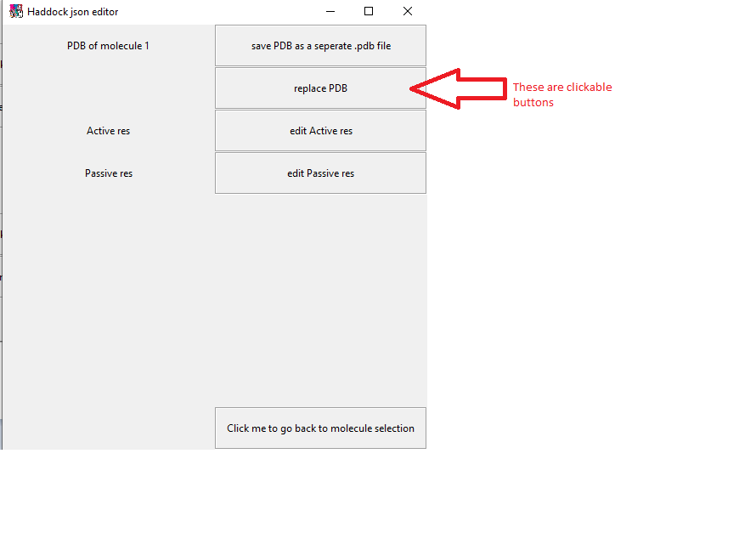Click the 'Active res' label
This screenshot has height=550, width=756.
click(x=108, y=131)
